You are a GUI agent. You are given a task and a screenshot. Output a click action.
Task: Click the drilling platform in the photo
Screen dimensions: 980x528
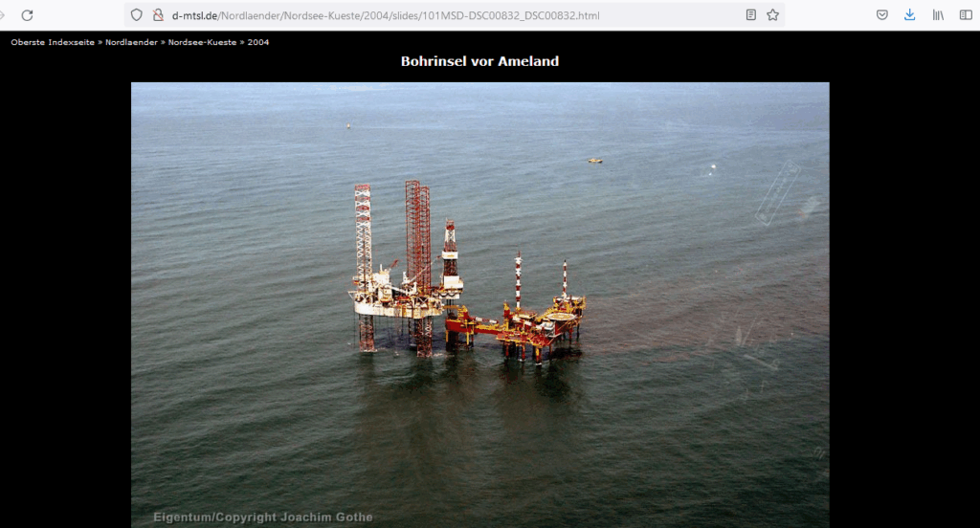[x=407, y=277]
